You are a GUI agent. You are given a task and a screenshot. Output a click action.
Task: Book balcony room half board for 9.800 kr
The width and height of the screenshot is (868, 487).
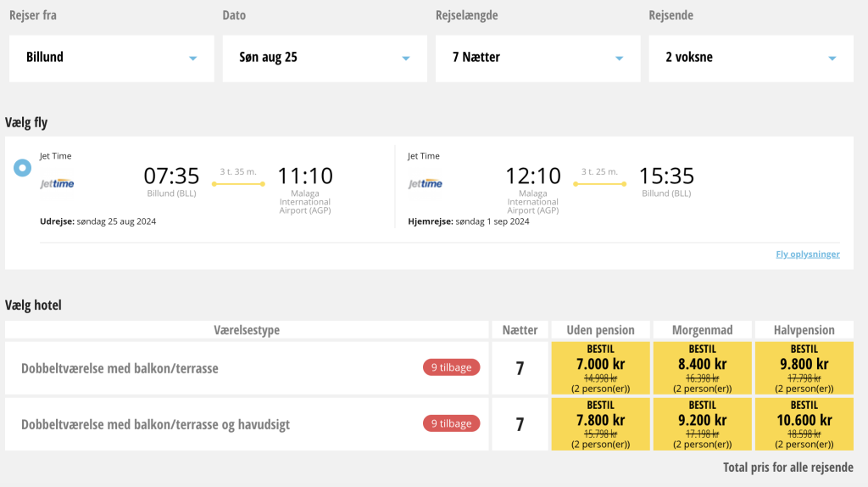pos(804,367)
